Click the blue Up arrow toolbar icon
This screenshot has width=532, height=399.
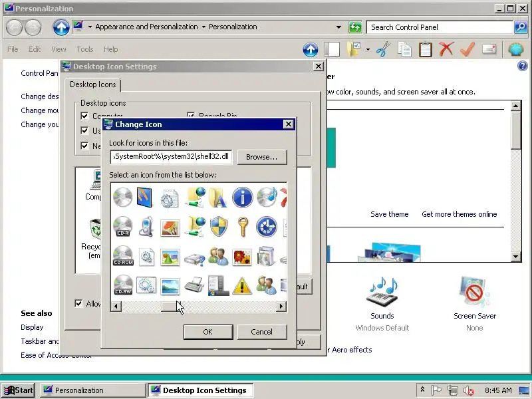pyautogui.click(x=311, y=49)
